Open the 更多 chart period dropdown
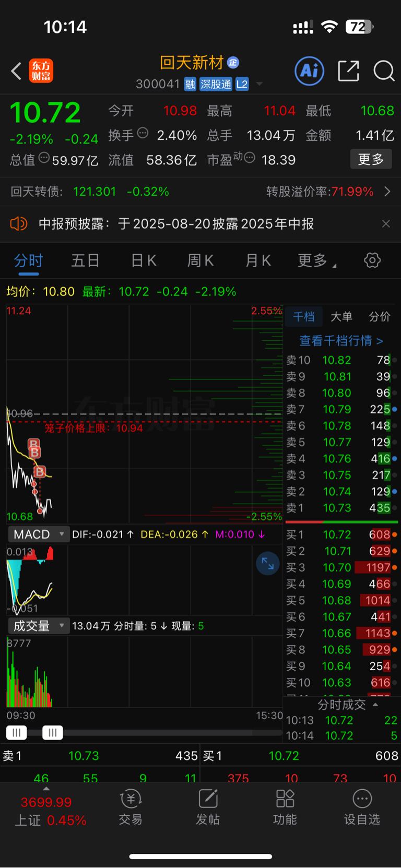 pos(317,260)
